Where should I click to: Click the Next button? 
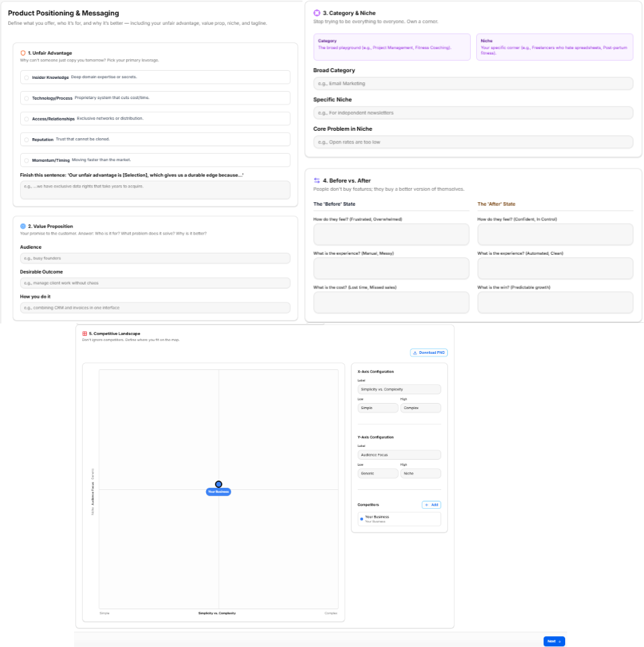(x=554, y=641)
